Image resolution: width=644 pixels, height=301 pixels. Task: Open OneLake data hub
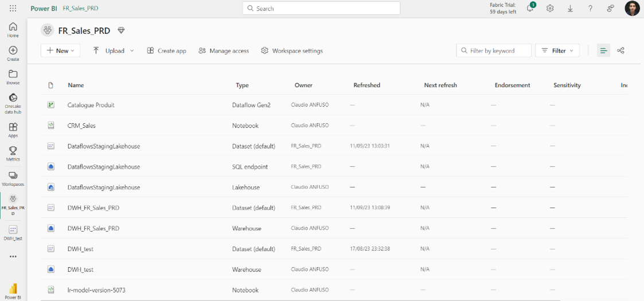pos(13,103)
